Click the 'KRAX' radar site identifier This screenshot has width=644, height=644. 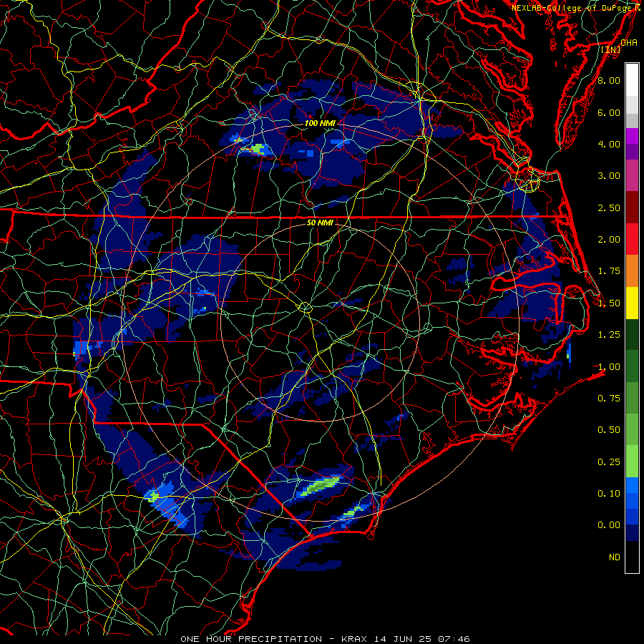(355, 639)
